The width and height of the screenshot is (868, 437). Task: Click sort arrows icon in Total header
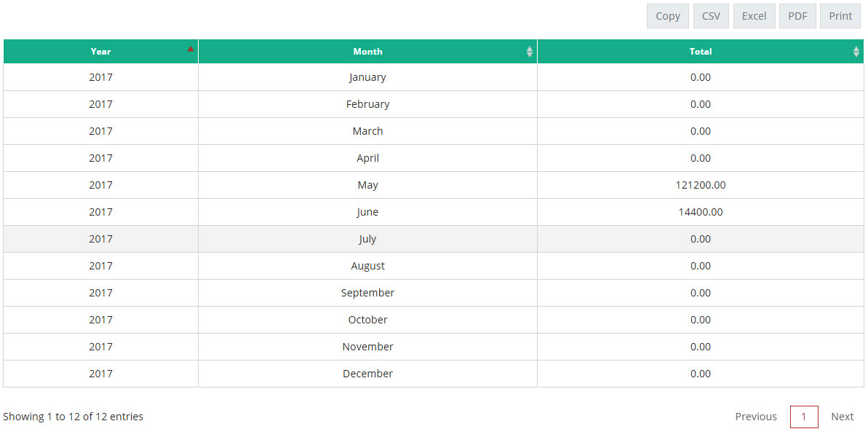click(x=856, y=52)
